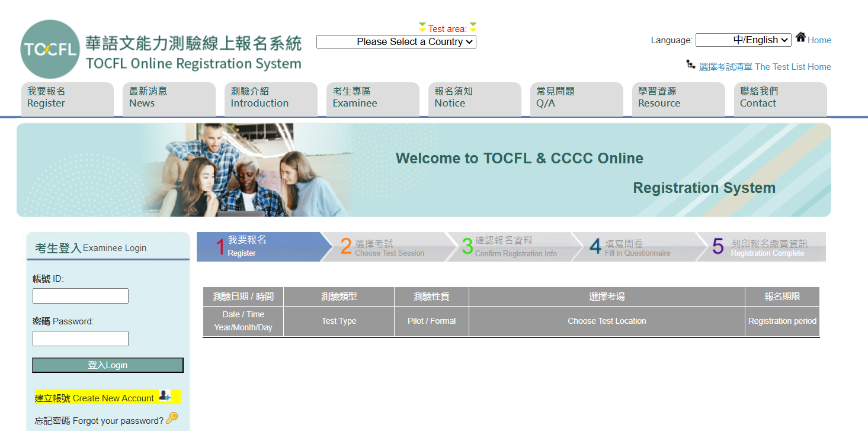The height and width of the screenshot is (438, 868).
Task: Open the 最新消息 News tab
Action: [x=169, y=98]
